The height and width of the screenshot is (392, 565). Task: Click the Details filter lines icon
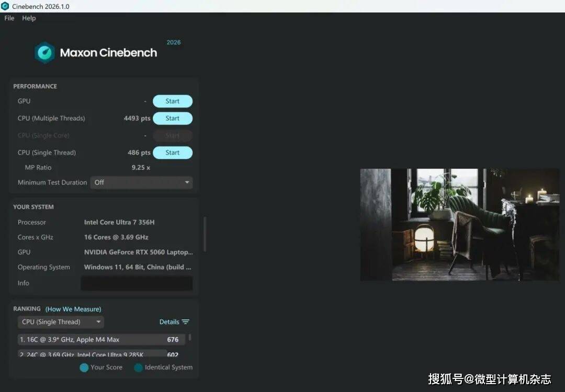(x=186, y=322)
